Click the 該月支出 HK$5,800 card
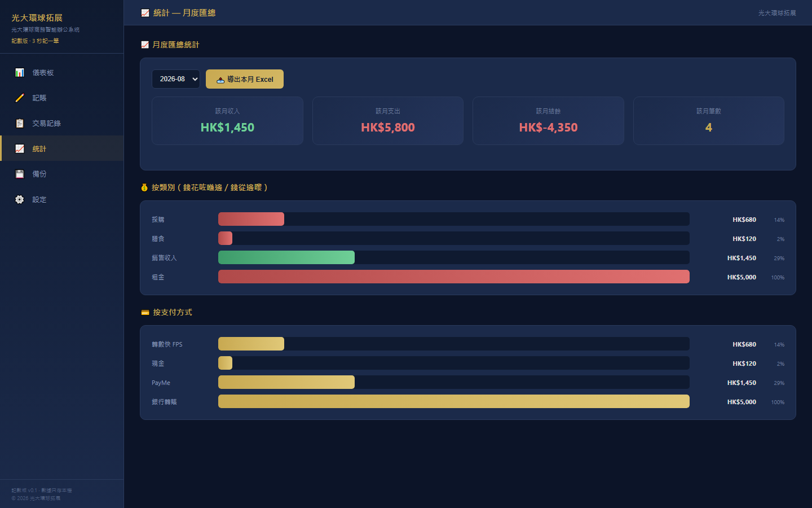The height and width of the screenshot is (508, 812). (388, 121)
